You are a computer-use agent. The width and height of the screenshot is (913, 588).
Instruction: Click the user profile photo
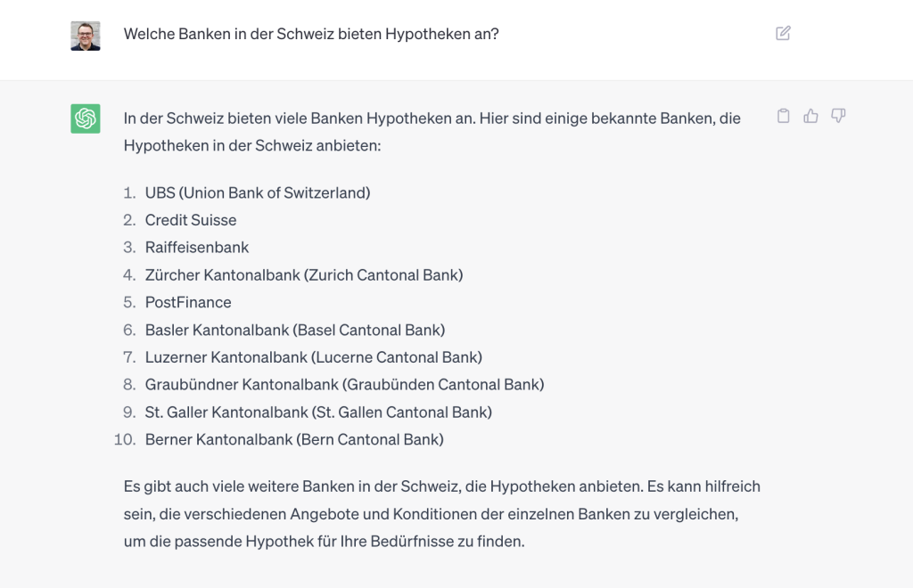pyautogui.click(x=86, y=36)
